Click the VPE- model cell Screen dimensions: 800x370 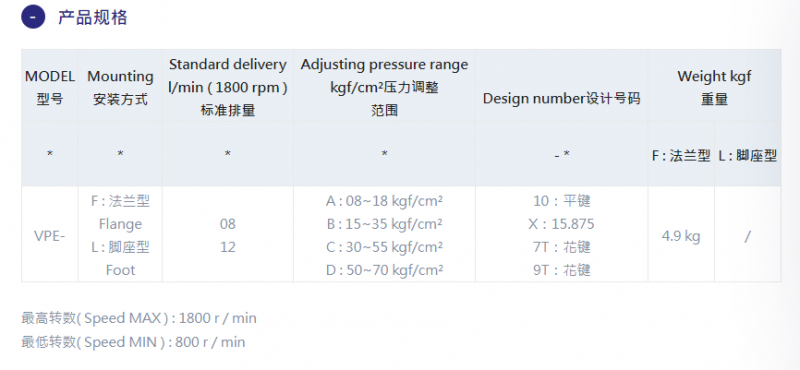click(x=50, y=236)
